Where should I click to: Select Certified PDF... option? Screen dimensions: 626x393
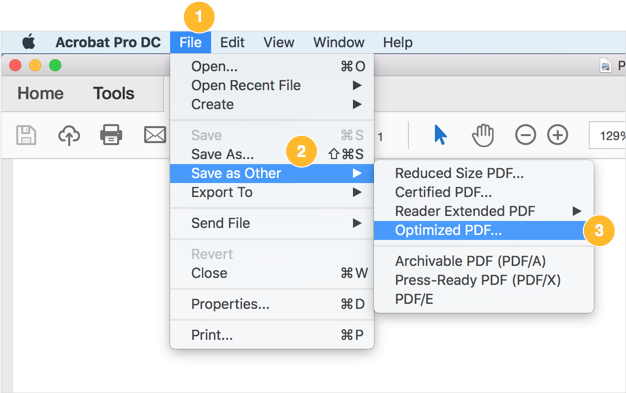click(484, 192)
